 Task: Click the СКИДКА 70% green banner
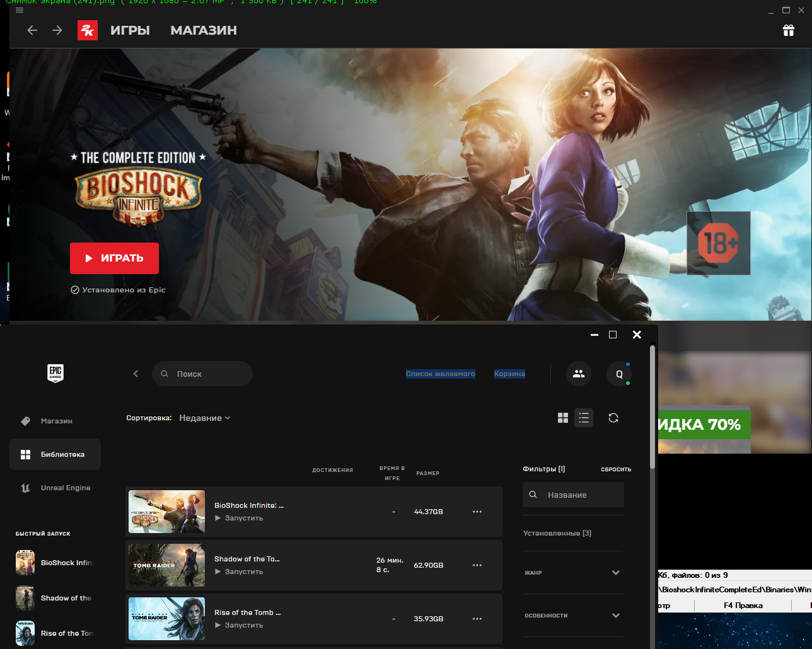point(704,425)
